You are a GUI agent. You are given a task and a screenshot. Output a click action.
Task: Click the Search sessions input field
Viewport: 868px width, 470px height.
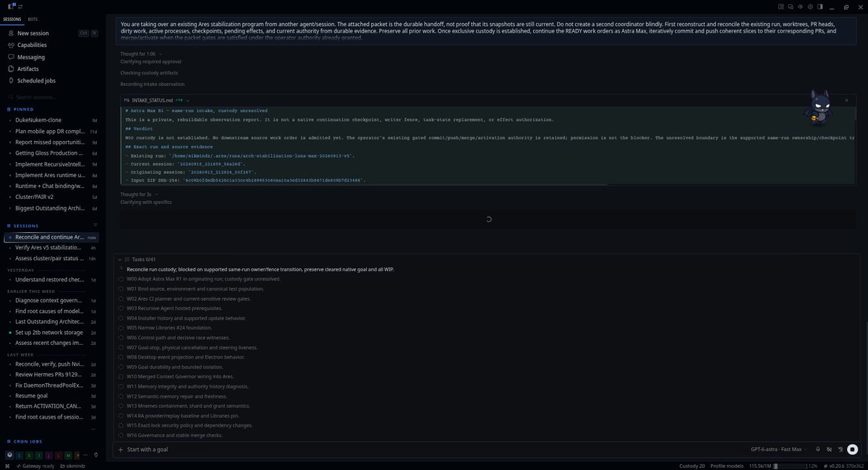[51, 97]
